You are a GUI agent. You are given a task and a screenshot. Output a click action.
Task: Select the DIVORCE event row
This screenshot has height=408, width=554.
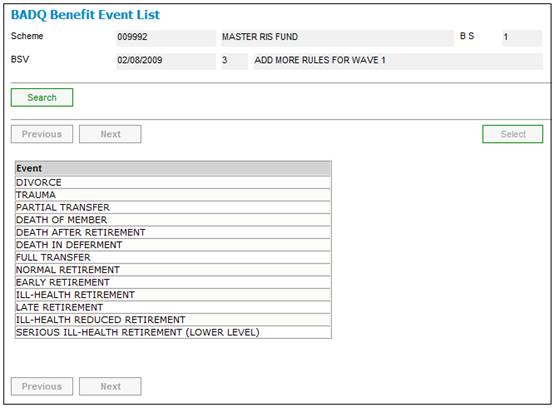click(173, 183)
